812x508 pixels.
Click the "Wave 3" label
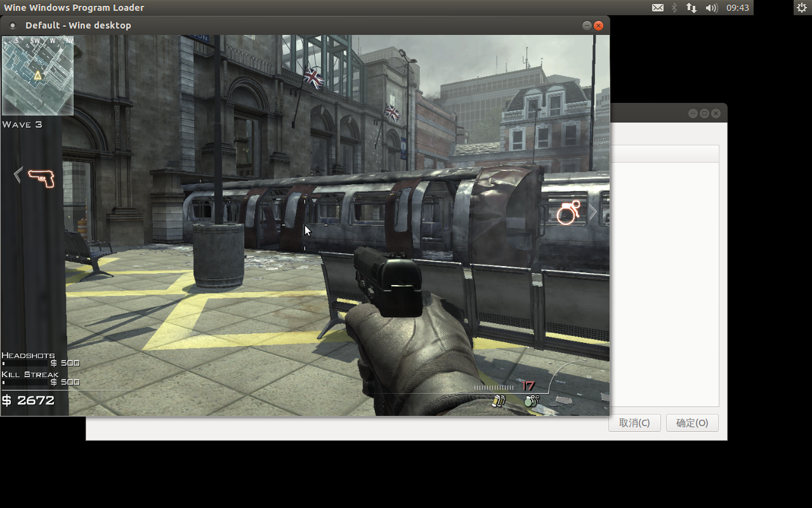[22, 124]
